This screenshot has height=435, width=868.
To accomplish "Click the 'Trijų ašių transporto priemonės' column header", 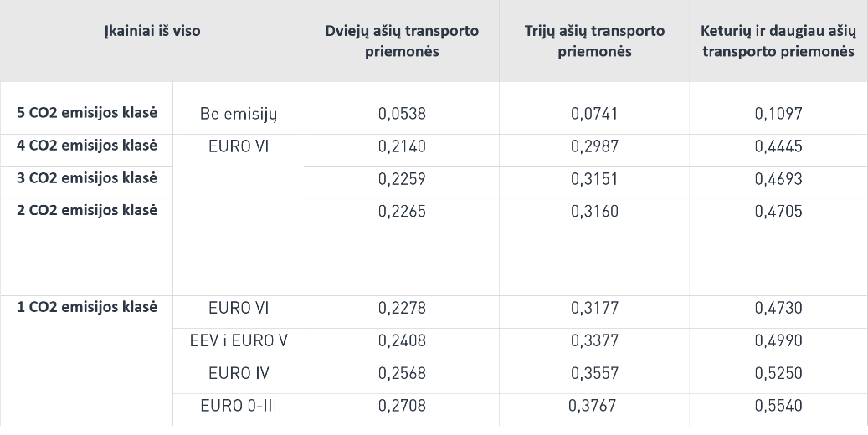I will pyautogui.click(x=594, y=41).
